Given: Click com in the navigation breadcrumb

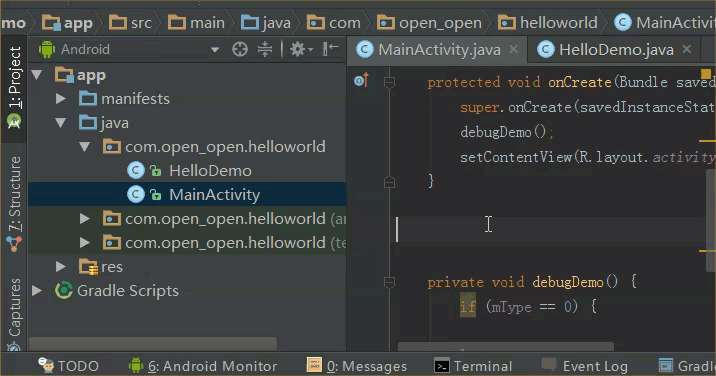Looking at the screenshot, I should [333, 22].
